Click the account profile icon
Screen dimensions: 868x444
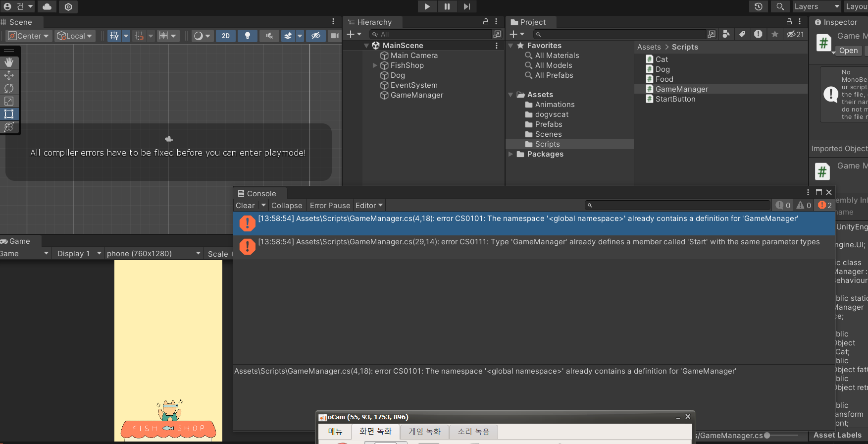click(x=7, y=6)
